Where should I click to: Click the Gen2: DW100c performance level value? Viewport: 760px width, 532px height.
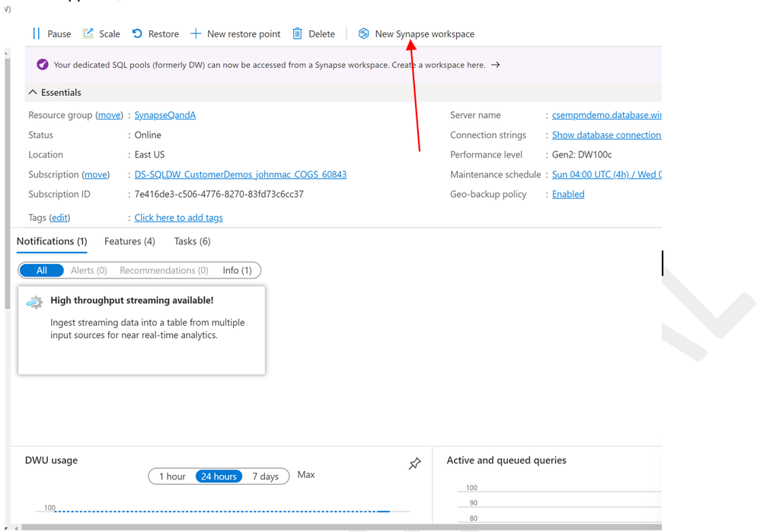[582, 155]
